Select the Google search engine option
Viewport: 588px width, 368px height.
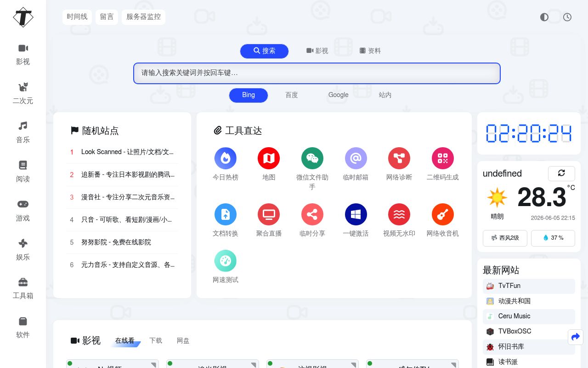tap(339, 95)
